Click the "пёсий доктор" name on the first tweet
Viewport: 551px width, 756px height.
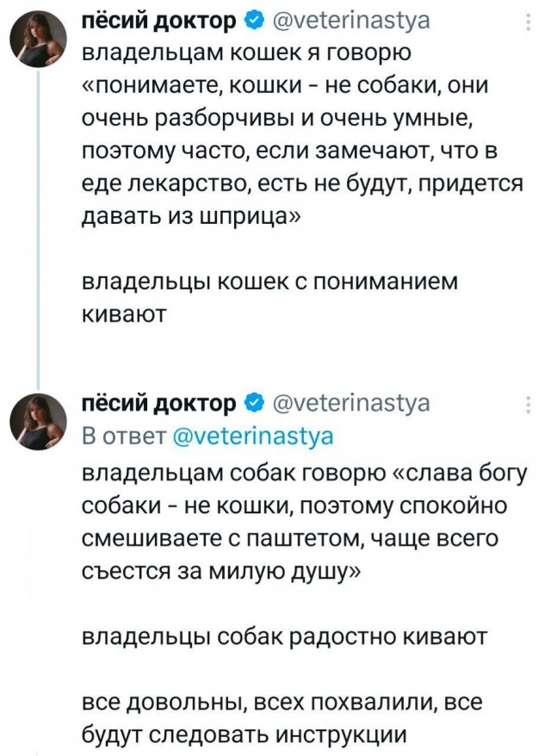(x=163, y=21)
